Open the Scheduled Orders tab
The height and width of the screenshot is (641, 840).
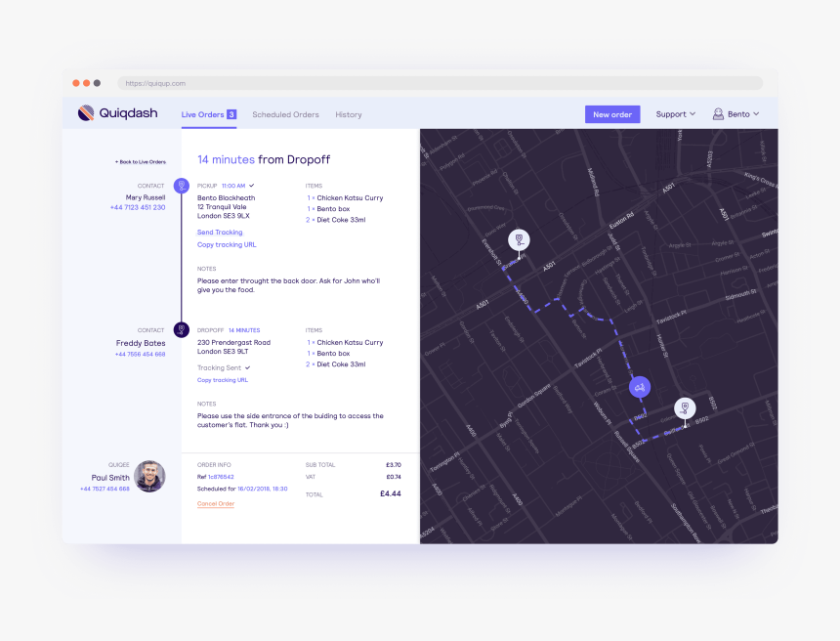point(285,114)
